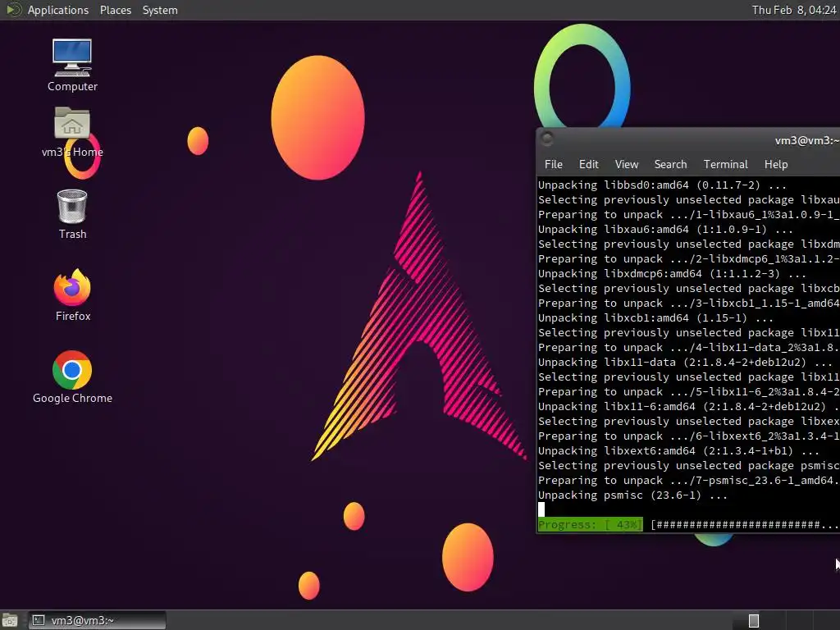
Task: Click the line 'Unpacking libxdmcp6:amd64 (1:1.1.2-3) ...'
Action: coord(672,274)
